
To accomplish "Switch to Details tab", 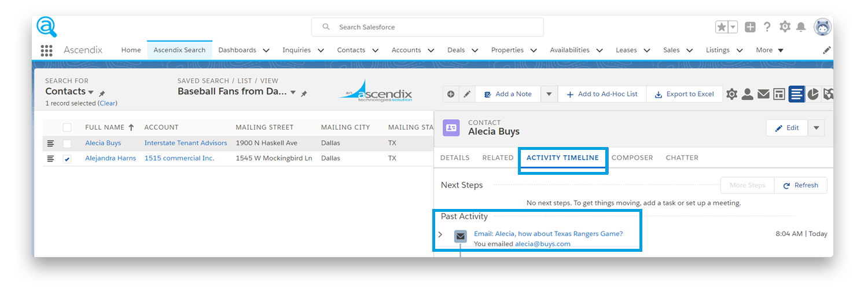I will coord(455,157).
